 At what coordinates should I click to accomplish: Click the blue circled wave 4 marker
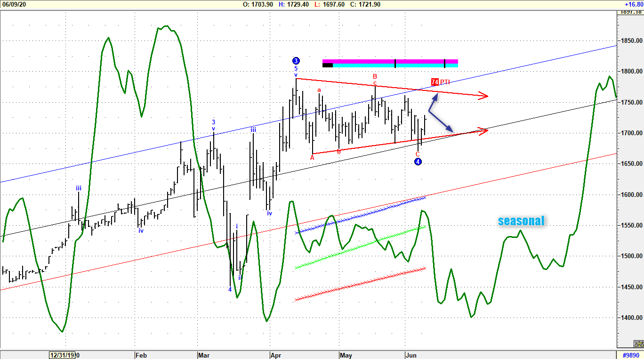418,162
